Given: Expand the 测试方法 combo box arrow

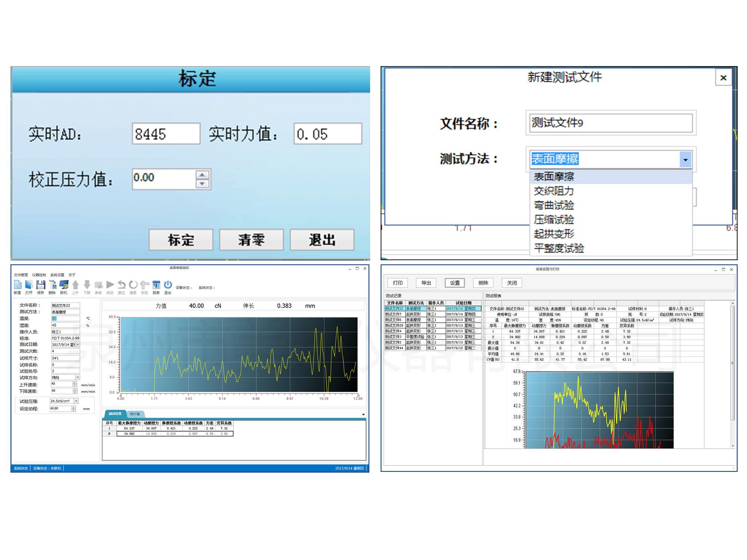Looking at the screenshot, I should pos(685,160).
